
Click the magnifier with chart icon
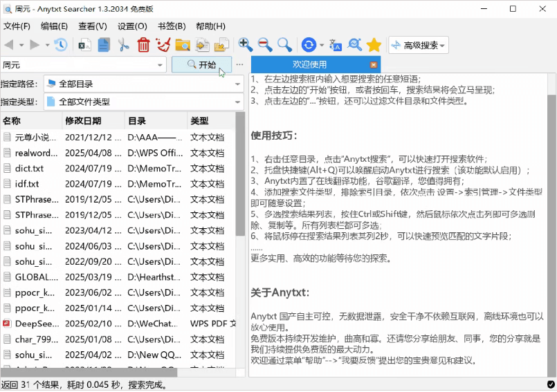(x=354, y=45)
